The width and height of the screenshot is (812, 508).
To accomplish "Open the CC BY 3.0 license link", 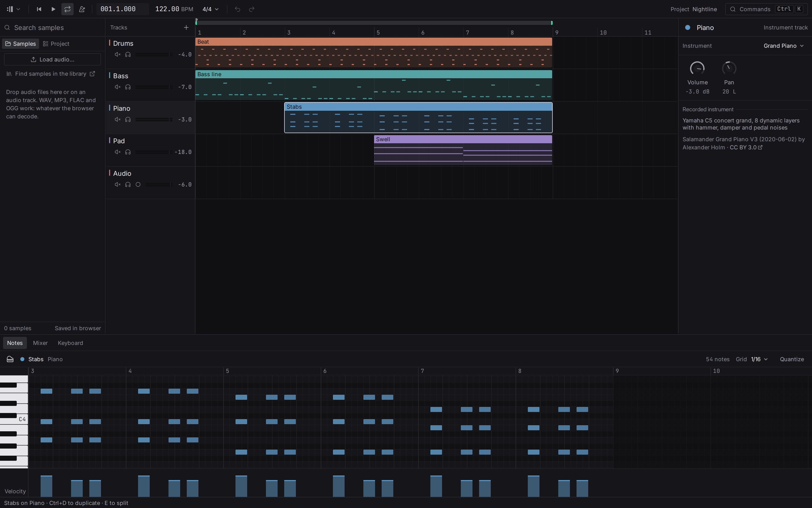I will tap(746, 148).
